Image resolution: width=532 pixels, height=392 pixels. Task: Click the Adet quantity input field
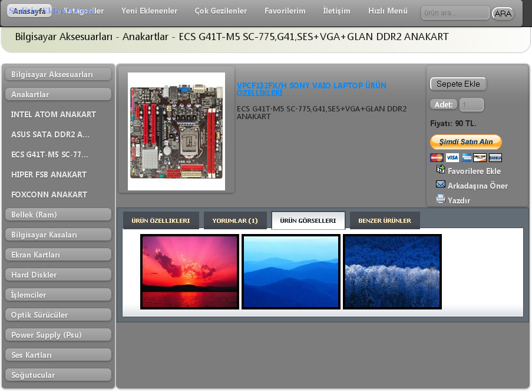[x=471, y=104]
